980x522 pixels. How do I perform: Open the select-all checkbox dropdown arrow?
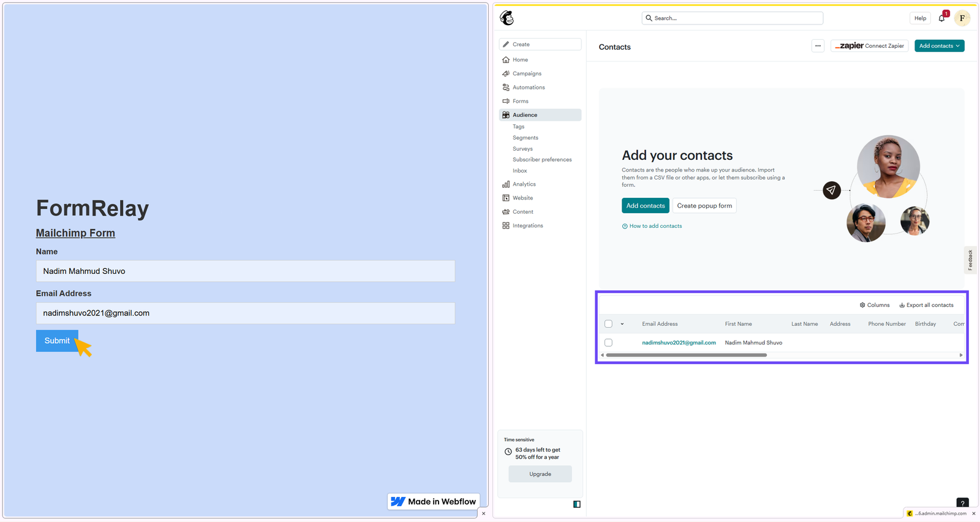coord(622,324)
